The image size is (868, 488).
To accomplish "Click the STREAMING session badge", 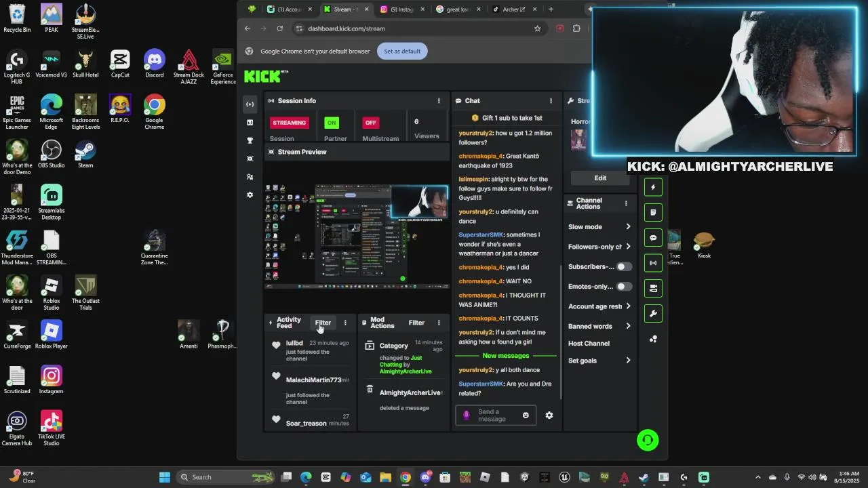I will 290,123.
